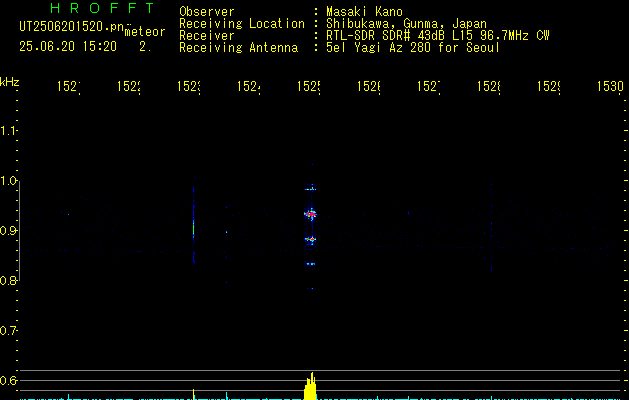Click the 1.1 frequency axis label
This screenshot has width=629, height=400.
tap(8, 131)
